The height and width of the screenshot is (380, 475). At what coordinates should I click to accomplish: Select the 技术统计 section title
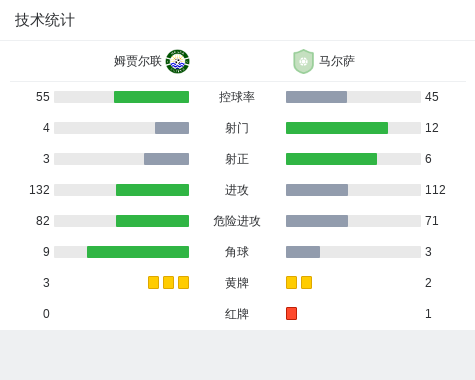click(x=45, y=20)
